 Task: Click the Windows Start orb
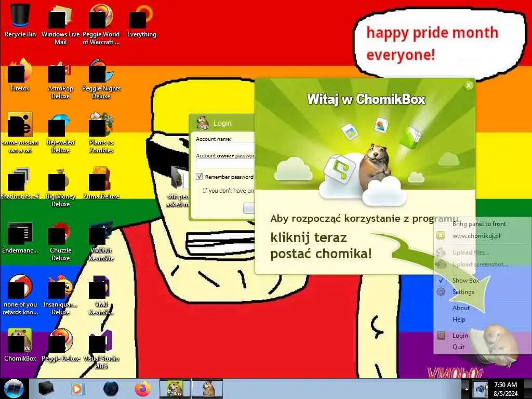[14, 389]
